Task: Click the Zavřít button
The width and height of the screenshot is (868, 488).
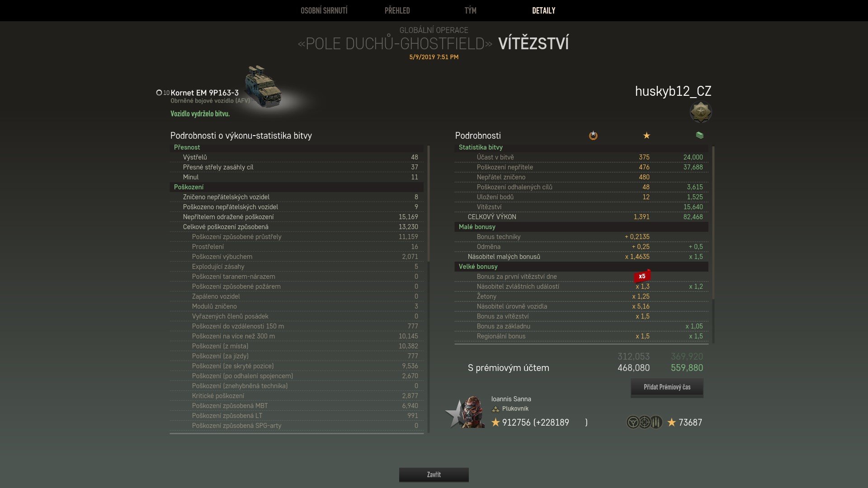Action: coord(434,474)
